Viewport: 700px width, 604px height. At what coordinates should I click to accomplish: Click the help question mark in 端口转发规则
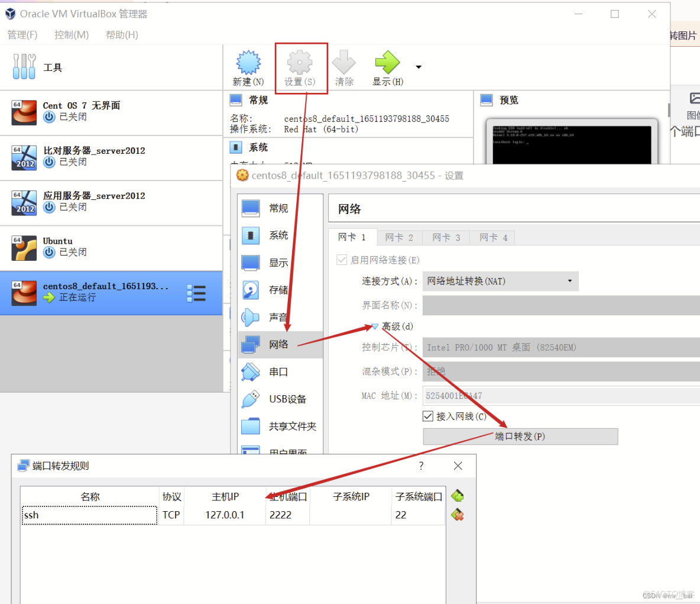click(x=421, y=466)
